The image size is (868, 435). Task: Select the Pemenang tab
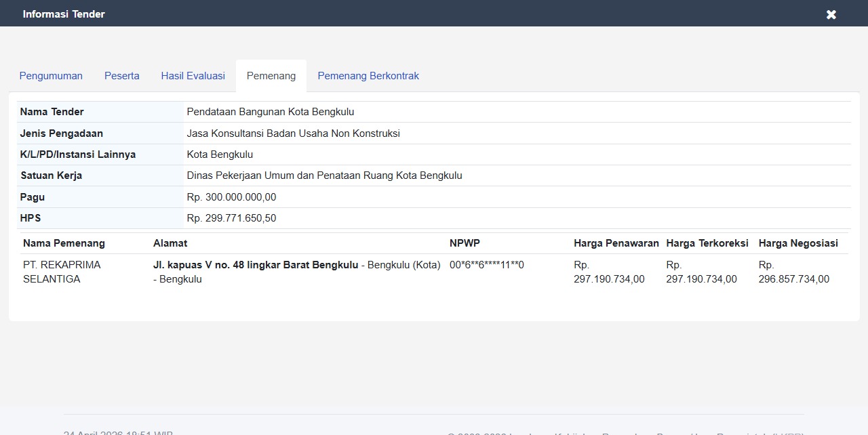pyautogui.click(x=271, y=76)
